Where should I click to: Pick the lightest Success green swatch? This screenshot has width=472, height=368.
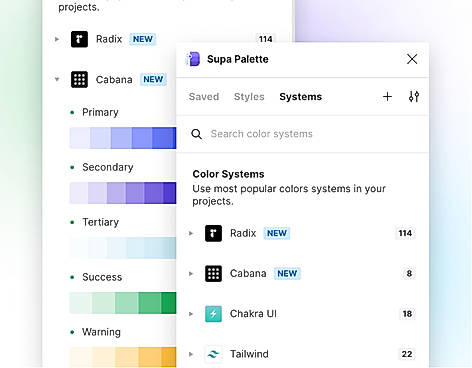81,303
